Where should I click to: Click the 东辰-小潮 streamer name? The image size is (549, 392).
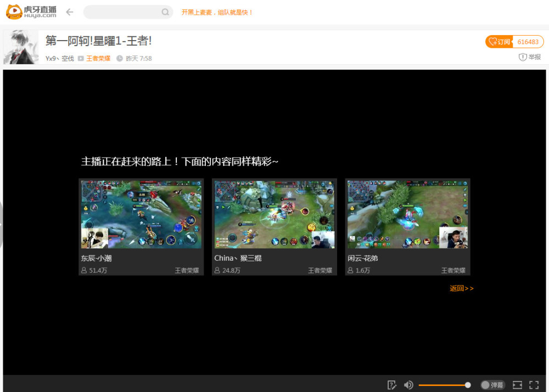(96, 258)
